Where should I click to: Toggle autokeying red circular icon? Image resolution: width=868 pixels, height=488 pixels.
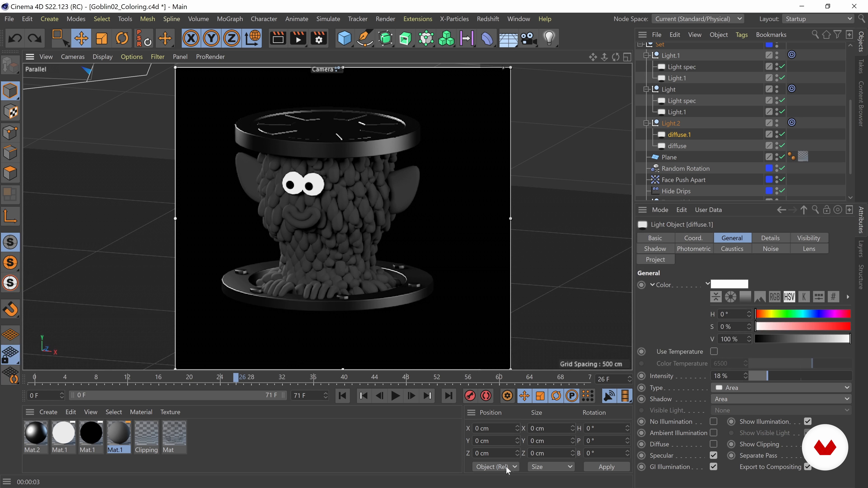pos(486,396)
